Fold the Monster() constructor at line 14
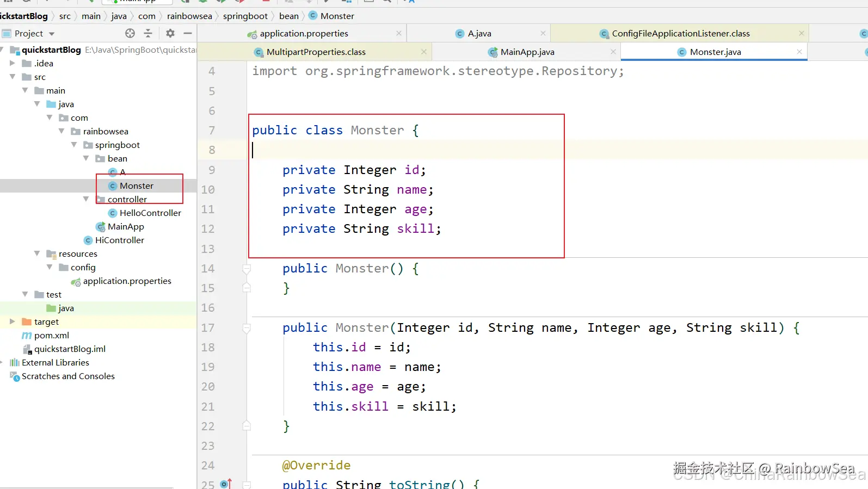868x489 pixels. click(x=247, y=269)
